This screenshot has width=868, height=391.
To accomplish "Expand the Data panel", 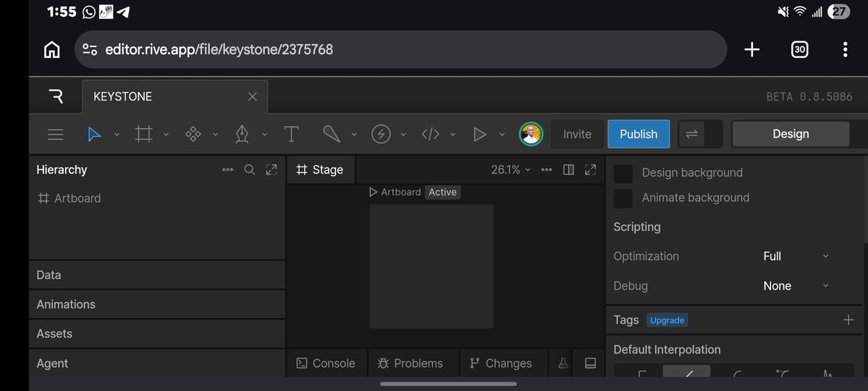I will click(x=157, y=274).
